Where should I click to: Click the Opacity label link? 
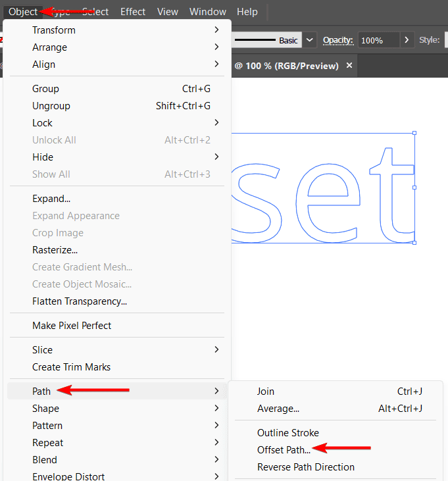coord(337,40)
